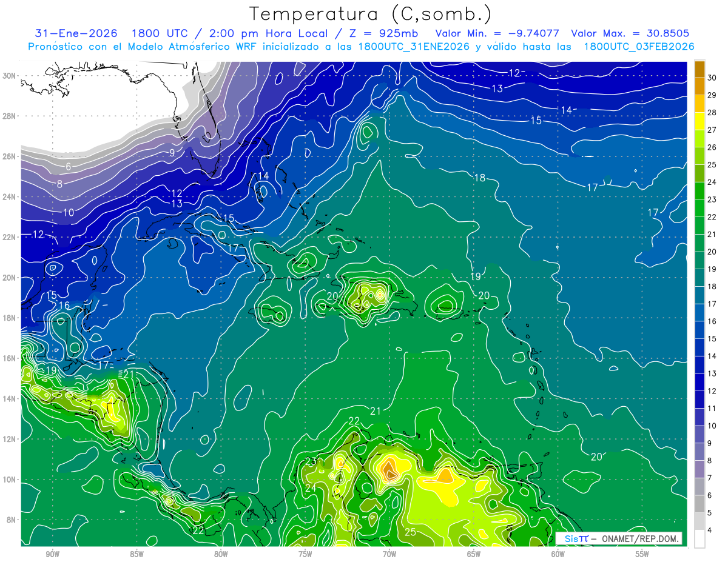Click the "28N" latitude label
The width and height of the screenshot is (728, 562).
click(9, 116)
